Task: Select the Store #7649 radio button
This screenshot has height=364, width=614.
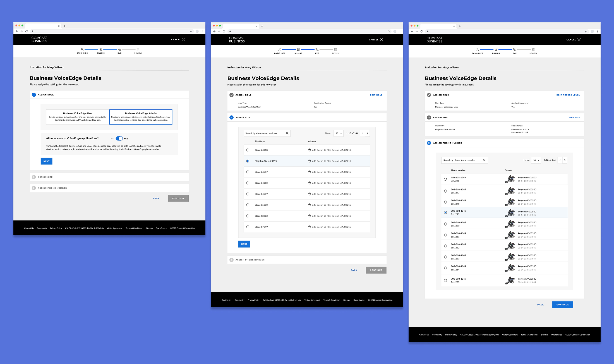Action: click(248, 227)
